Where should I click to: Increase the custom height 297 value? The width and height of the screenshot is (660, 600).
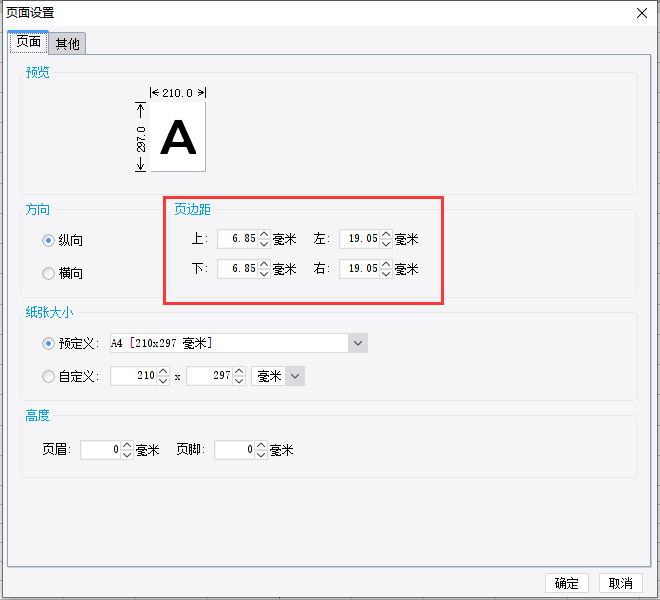pos(239,371)
